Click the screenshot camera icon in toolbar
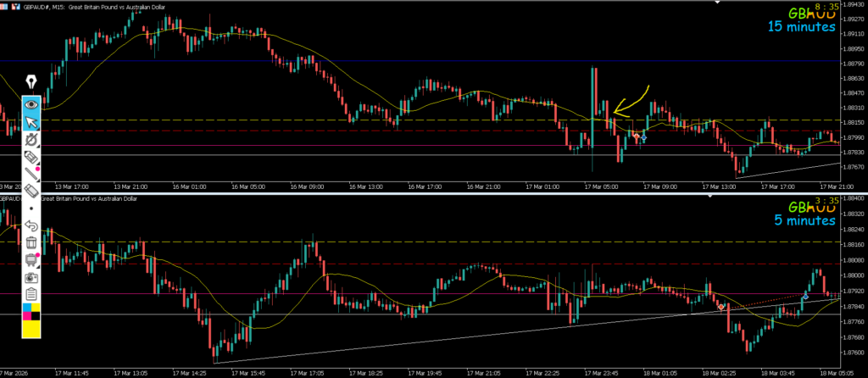 point(31,277)
